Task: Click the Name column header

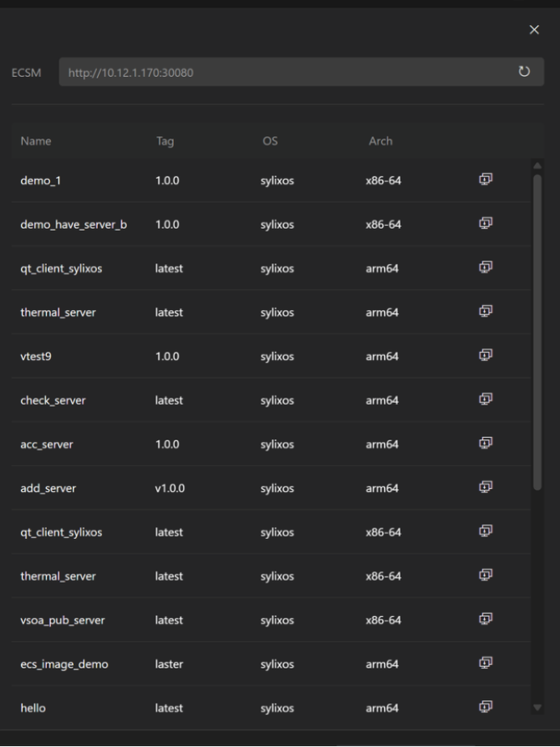Action: pos(36,141)
